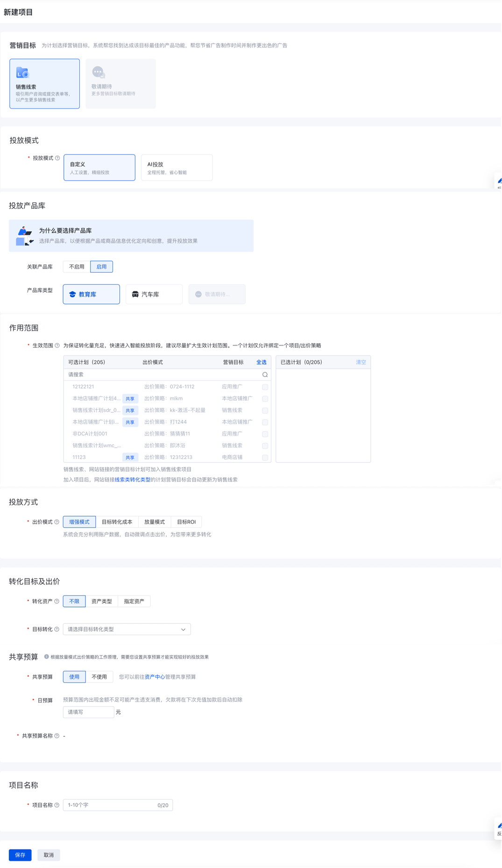
Task: Switch bid mode to 目标转化成本
Action: [117, 522]
